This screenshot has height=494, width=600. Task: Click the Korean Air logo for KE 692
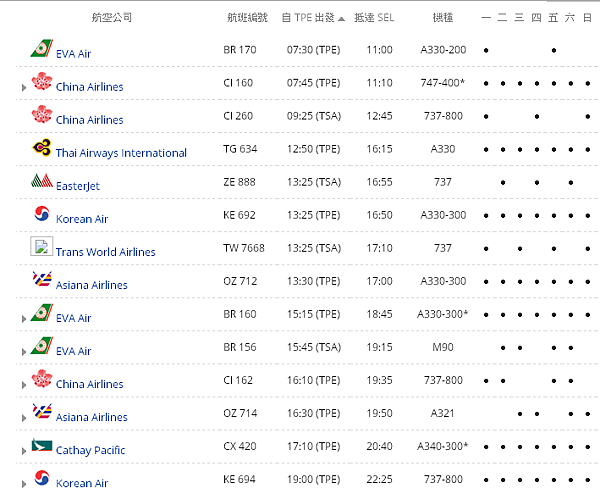[41, 214]
